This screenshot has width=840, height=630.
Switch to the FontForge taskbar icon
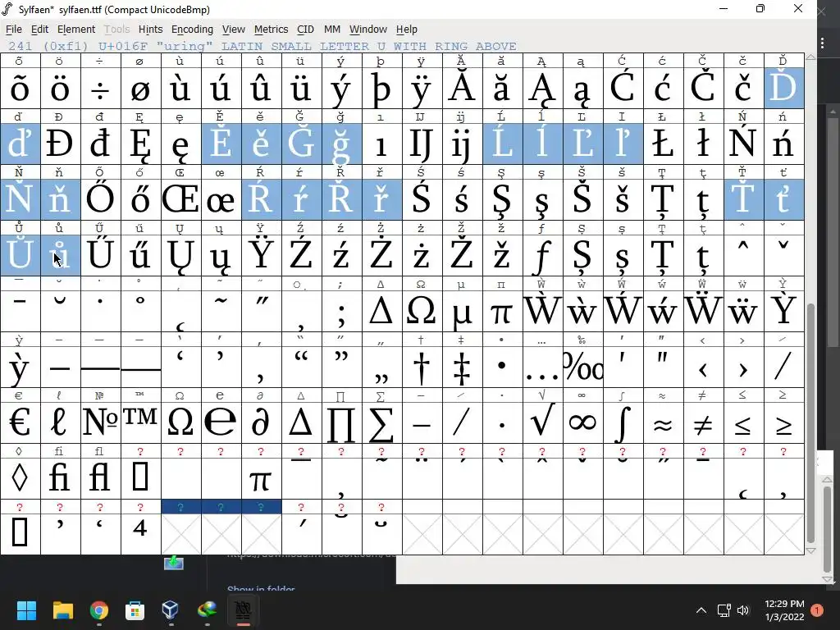click(243, 609)
